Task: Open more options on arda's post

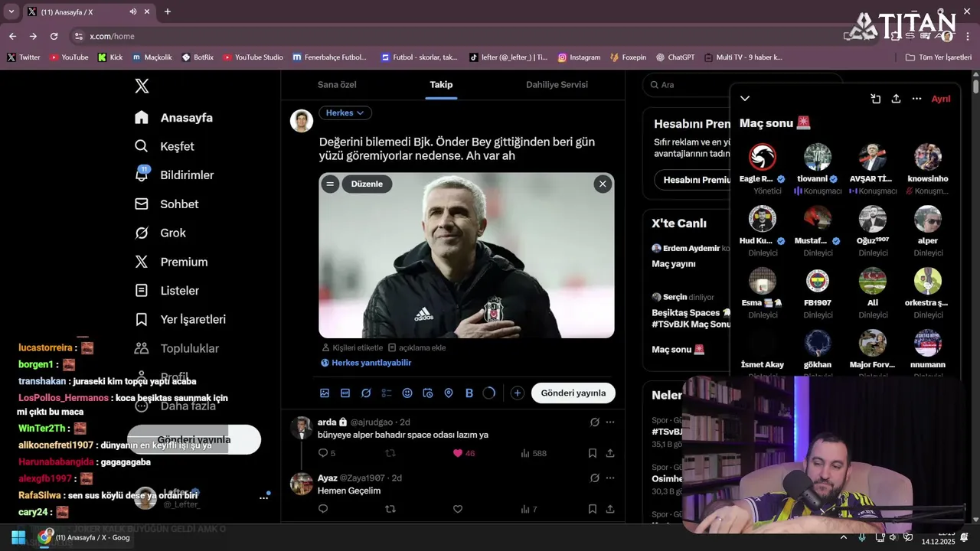Action: click(x=610, y=422)
